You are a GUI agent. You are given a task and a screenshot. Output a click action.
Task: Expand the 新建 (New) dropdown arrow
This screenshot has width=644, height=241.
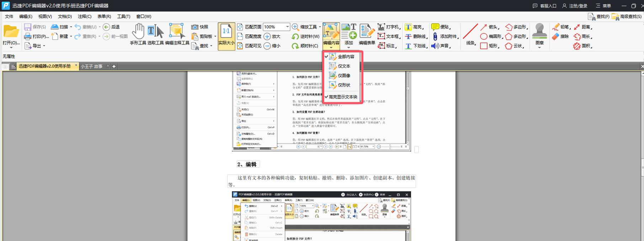[71, 36]
